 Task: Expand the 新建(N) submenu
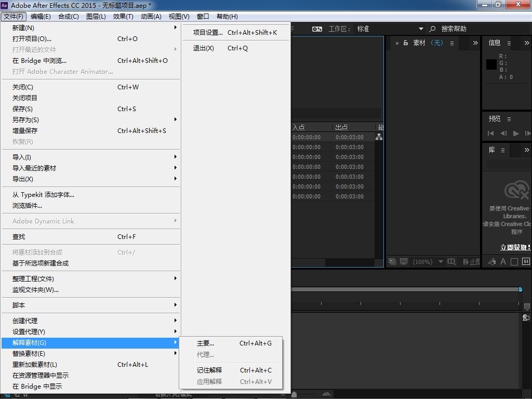click(x=91, y=28)
